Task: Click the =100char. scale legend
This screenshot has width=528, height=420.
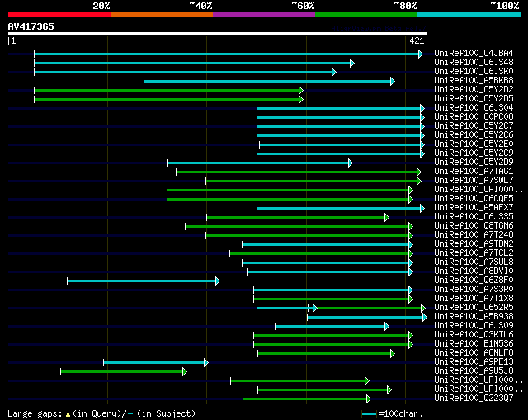Action: 393,413
